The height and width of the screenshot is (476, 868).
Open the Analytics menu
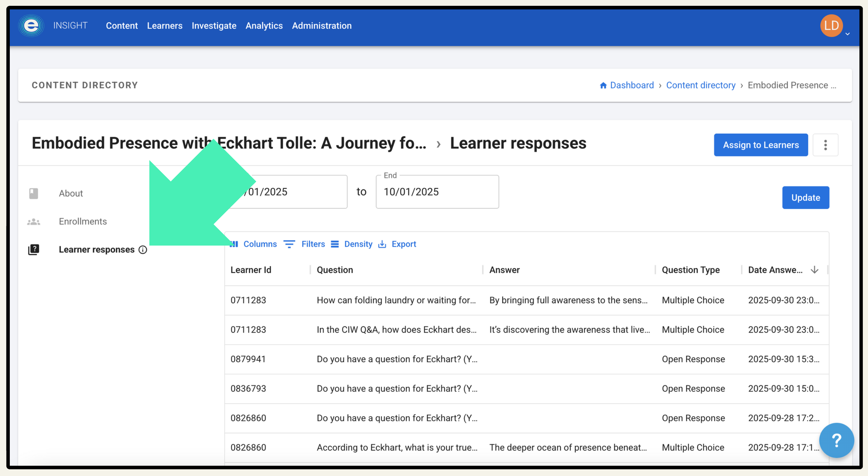click(264, 26)
